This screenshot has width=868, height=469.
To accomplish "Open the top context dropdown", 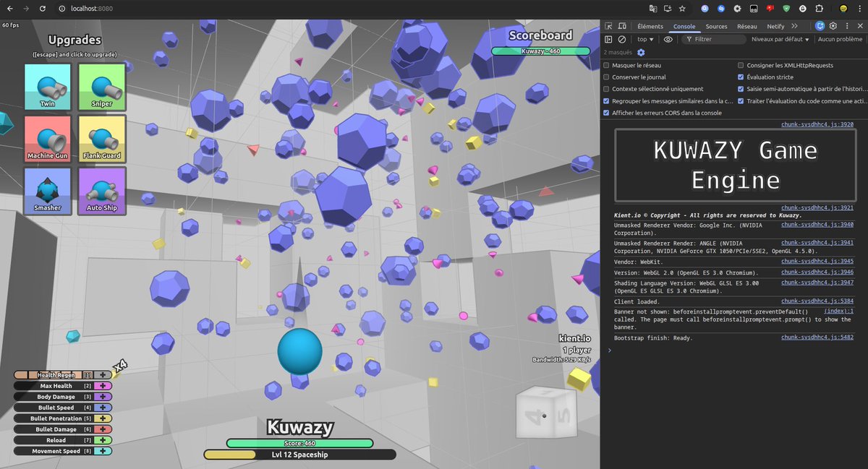I will pos(645,39).
